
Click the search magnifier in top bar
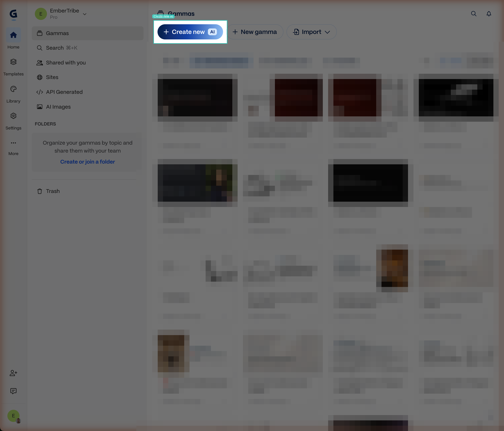(x=474, y=14)
